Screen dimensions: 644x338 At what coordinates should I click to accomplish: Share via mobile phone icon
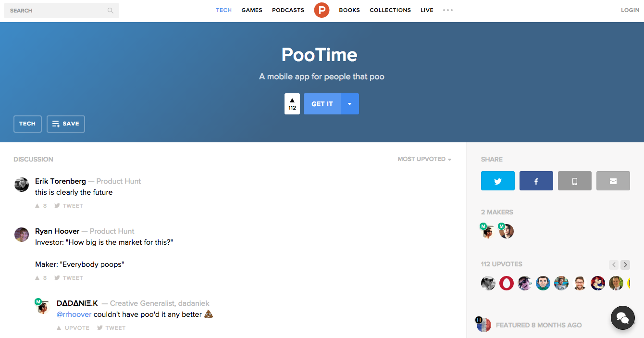[x=575, y=181]
